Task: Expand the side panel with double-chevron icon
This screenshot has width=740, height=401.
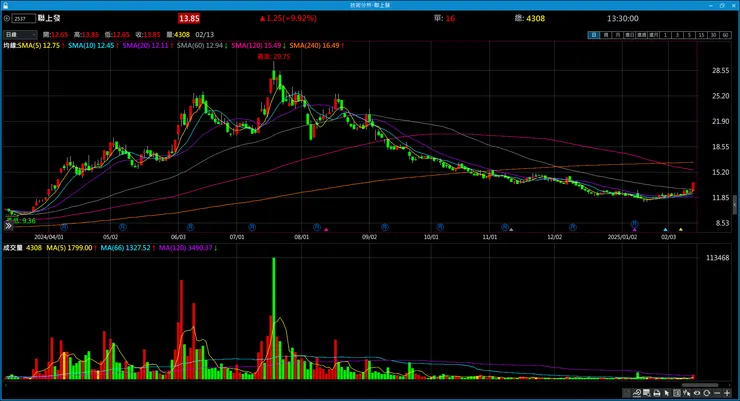Action: (8, 226)
